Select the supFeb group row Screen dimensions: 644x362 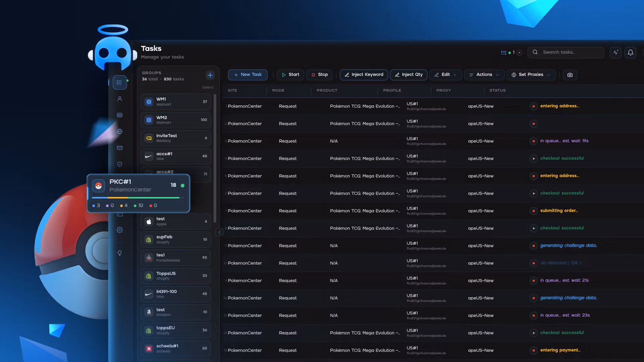click(x=176, y=239)
